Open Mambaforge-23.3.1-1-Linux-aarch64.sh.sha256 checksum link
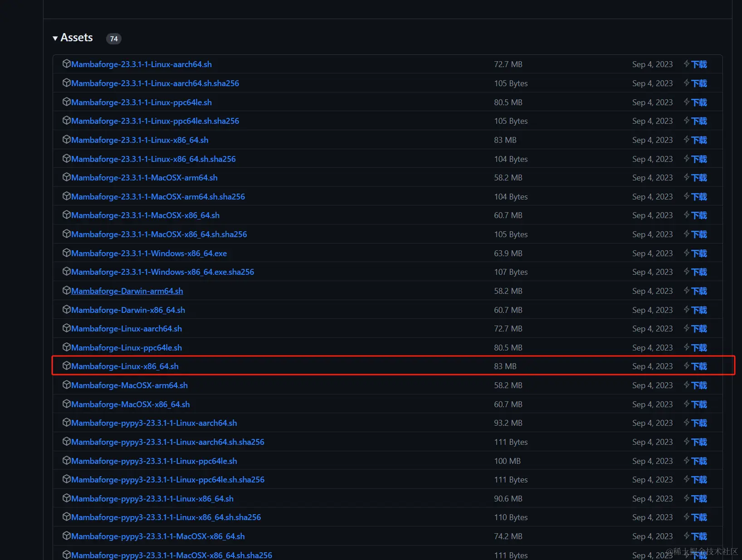 coord(155,83)
